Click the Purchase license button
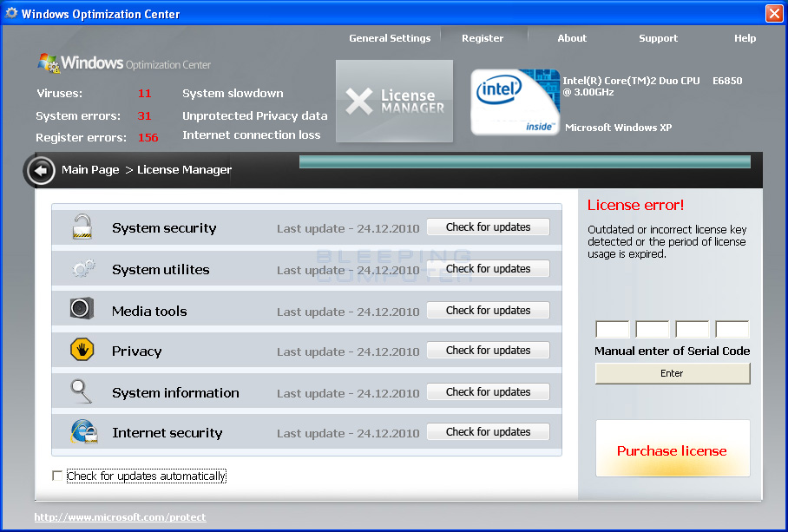Image resolution: width=788 pixels, height=532 pixels. click(673, 450)
